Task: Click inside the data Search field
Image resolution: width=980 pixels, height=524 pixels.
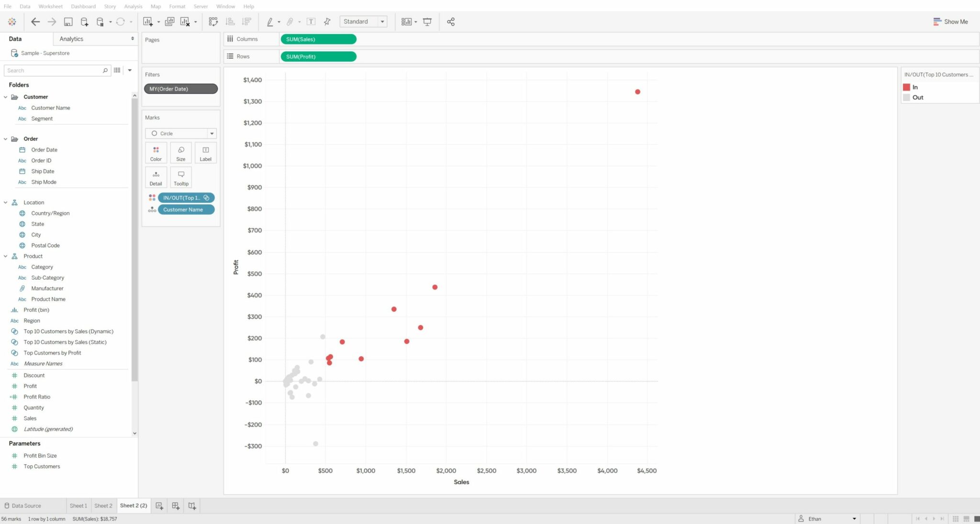Action: point(53,70)
